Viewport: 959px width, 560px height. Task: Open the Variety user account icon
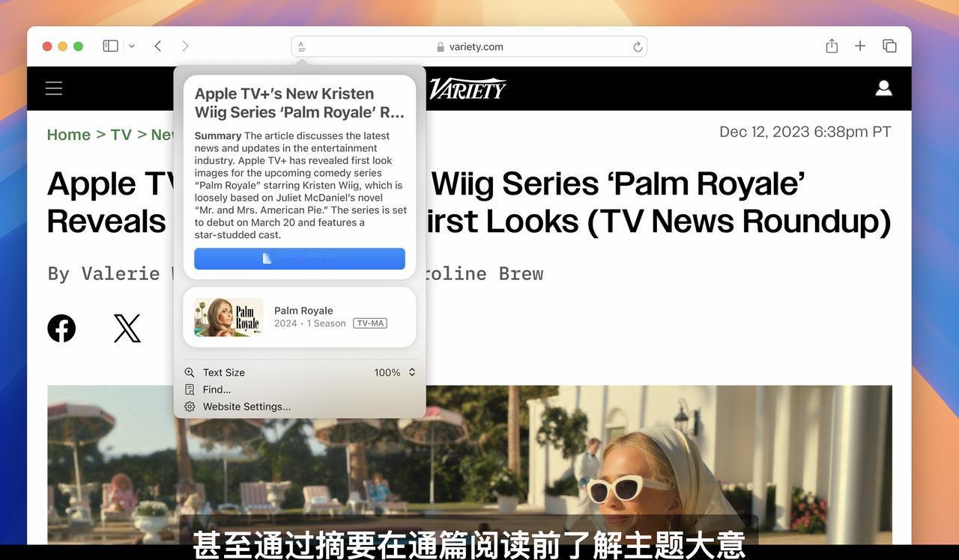coord(884,88)
